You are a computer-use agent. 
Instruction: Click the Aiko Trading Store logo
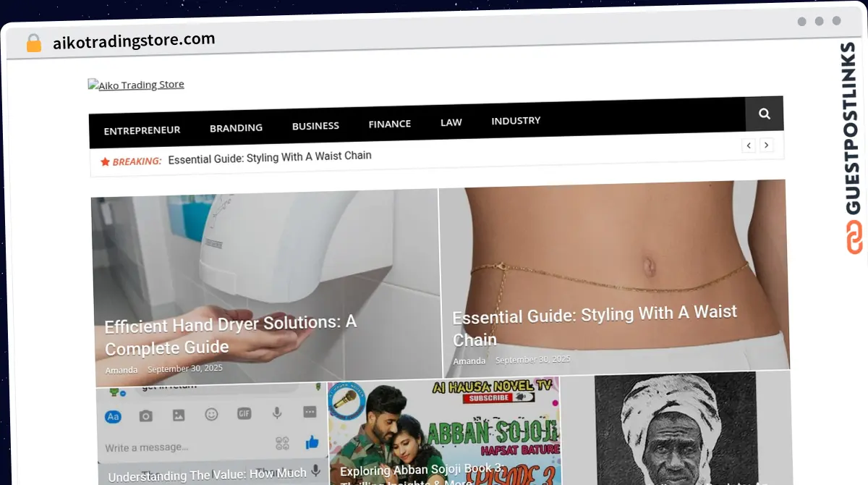pos(136,85)
